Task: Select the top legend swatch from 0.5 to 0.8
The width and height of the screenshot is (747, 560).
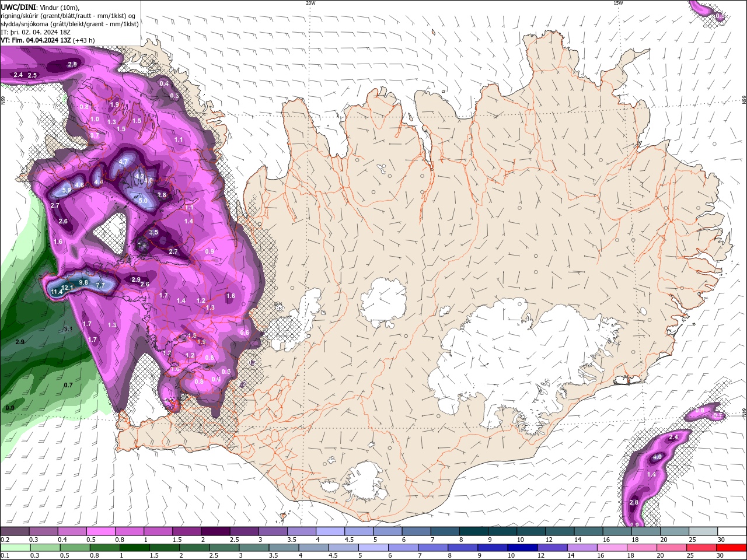Action: pyautogui.click(x=100, y=532)
